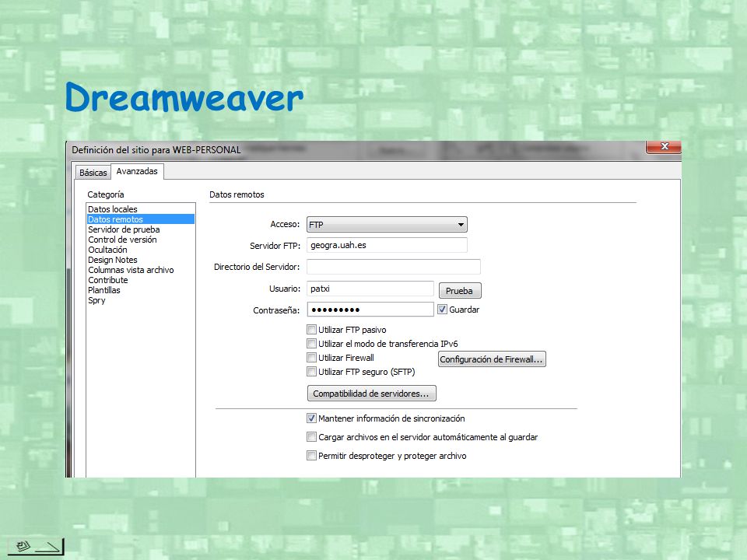
Task: Click the Prueba button
Action: 460,290
